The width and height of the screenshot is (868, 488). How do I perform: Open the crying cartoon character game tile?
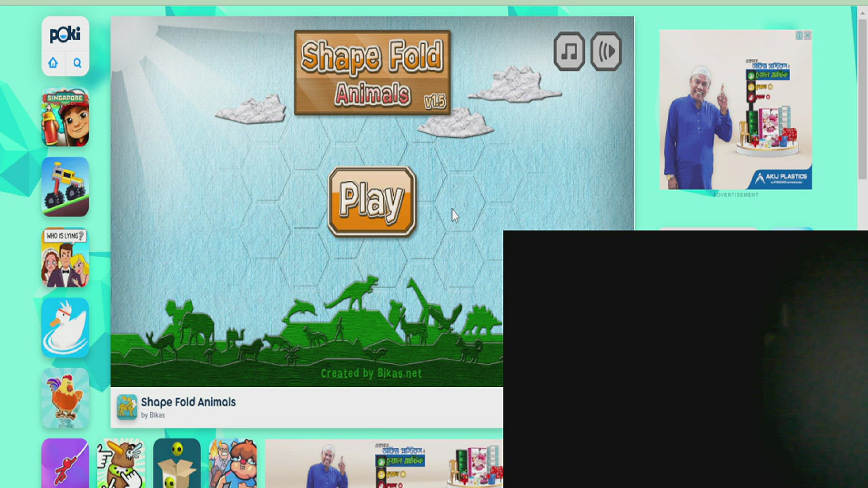click(x=233, y=464)
